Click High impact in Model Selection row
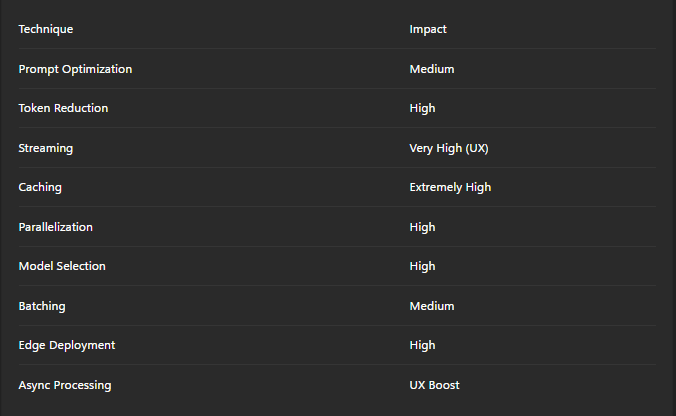This screenshot has height=416, width=676. [422, 266]
